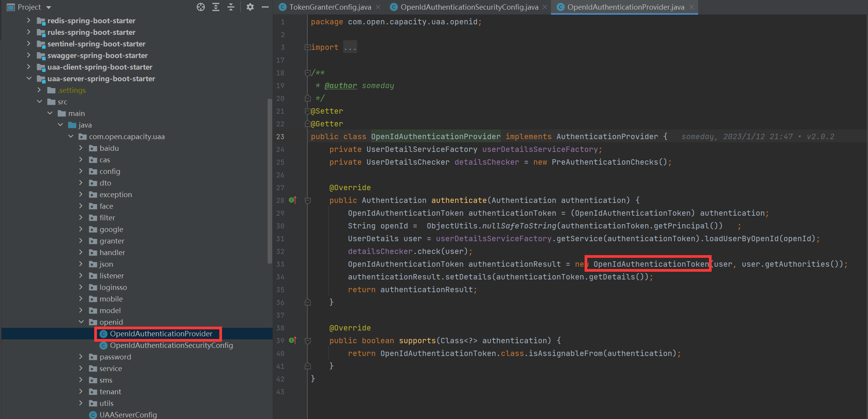Click OpenIdAuthenticationToken constructor on line 33

pyautogui.click(x=651, y=264)
